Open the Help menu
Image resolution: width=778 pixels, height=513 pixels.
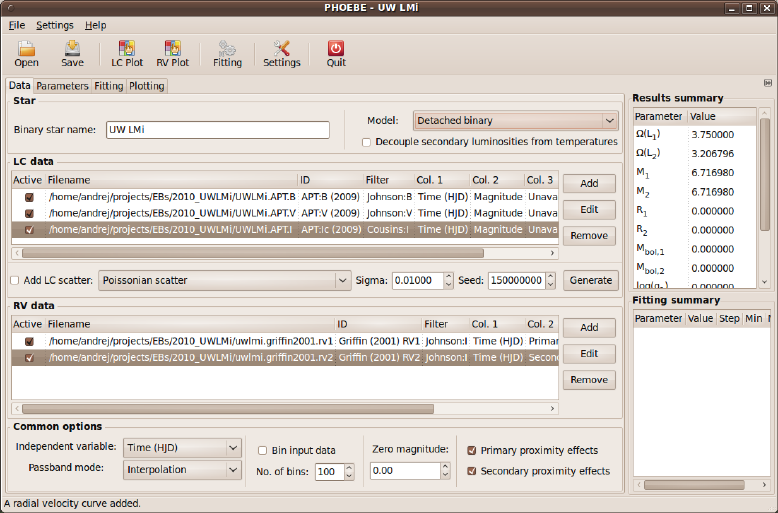pyautogui.click(x=95, y=25)
